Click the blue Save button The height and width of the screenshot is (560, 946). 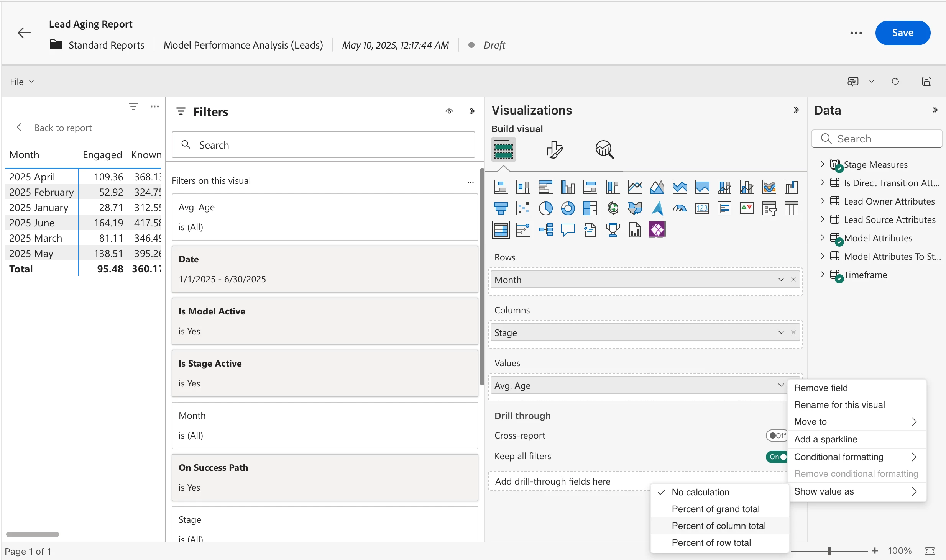pyautogui.click(x=902, y=33)
